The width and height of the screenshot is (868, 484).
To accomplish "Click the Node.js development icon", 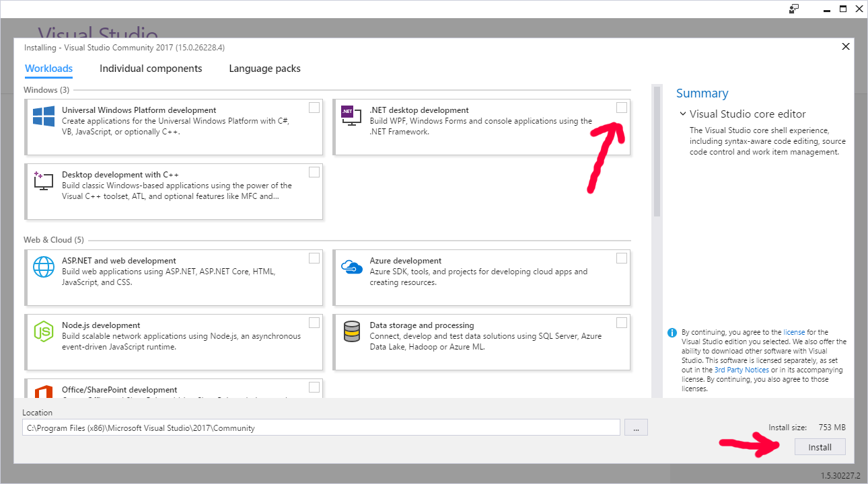I will coord(43,331).
